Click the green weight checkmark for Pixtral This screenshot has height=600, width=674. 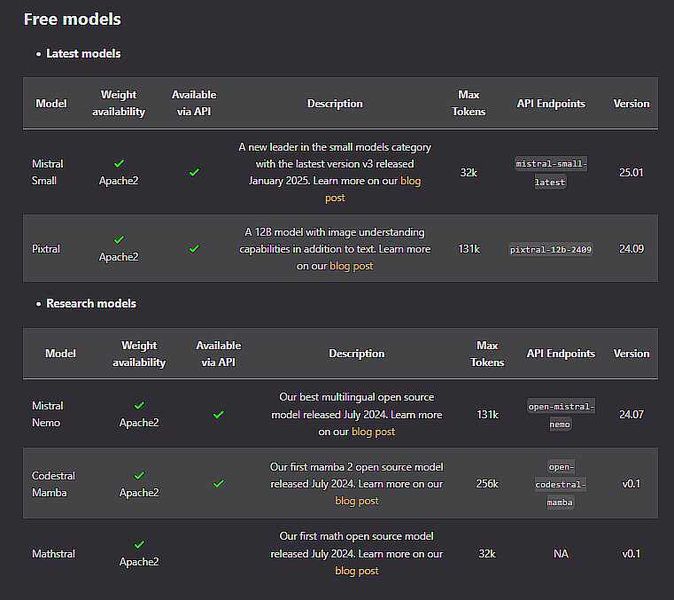[119, 240]
